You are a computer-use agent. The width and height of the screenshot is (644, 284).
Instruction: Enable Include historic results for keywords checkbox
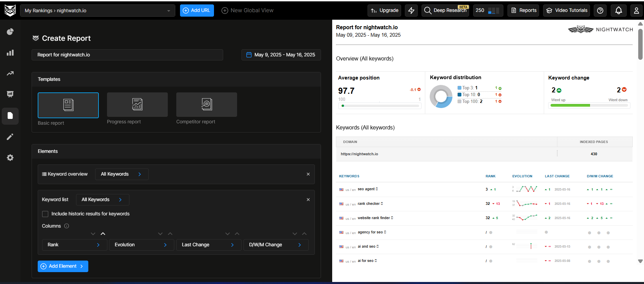click(x=45, y=214)
